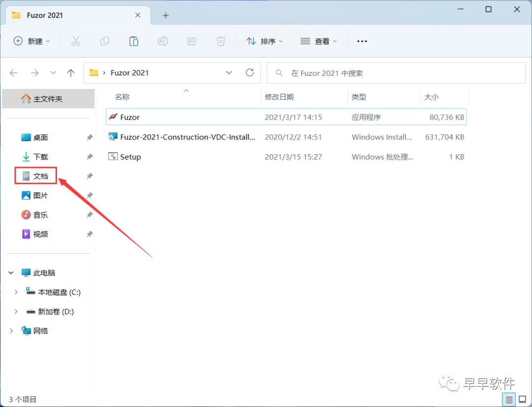Open the three-dot more options menu
This screenshot has height=407, width=532.
362,41
